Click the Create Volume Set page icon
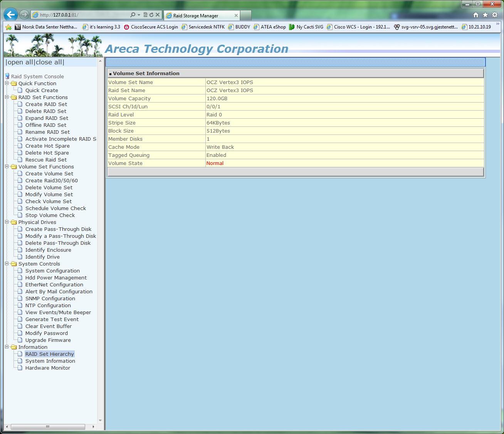This screenshot has width=504, height=434. (20, 173)
